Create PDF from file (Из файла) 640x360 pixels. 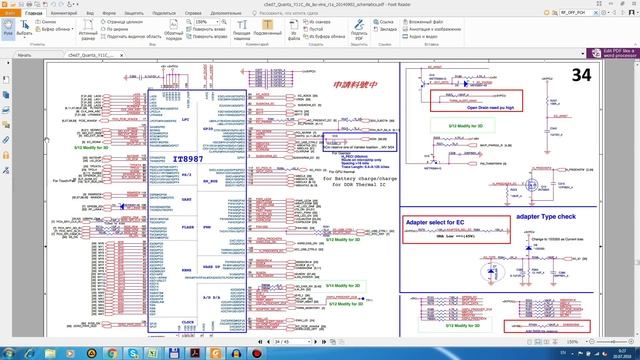tap(293, 29)
